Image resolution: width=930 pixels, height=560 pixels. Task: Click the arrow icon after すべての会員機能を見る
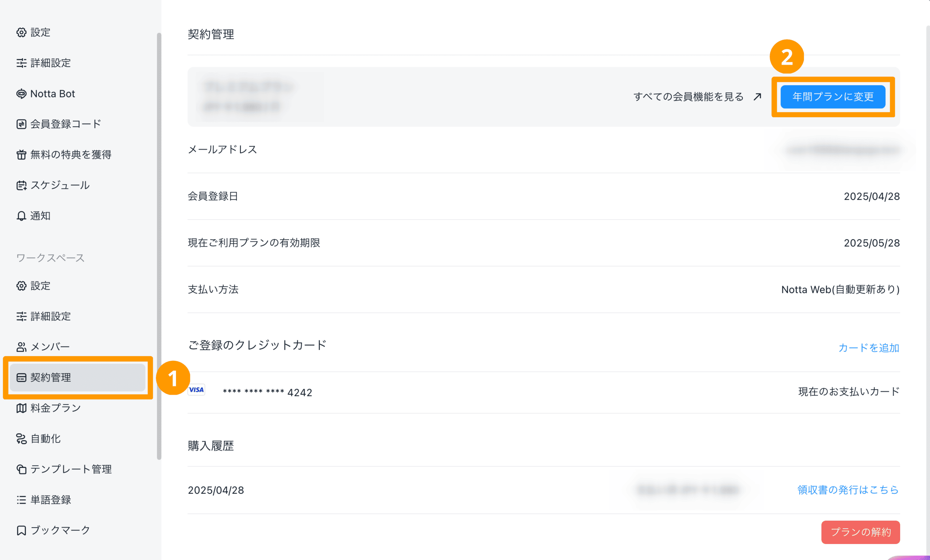pos(757,97)
